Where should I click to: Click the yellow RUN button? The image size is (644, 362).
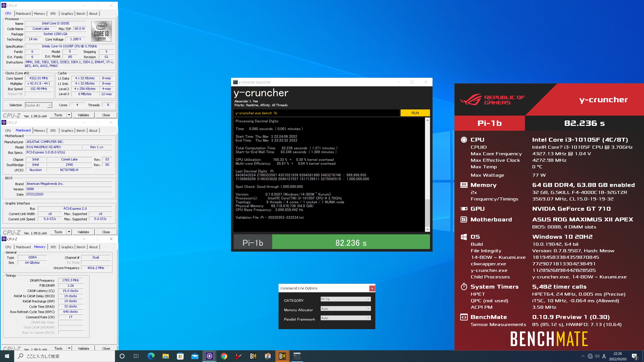tap(415, 113)
